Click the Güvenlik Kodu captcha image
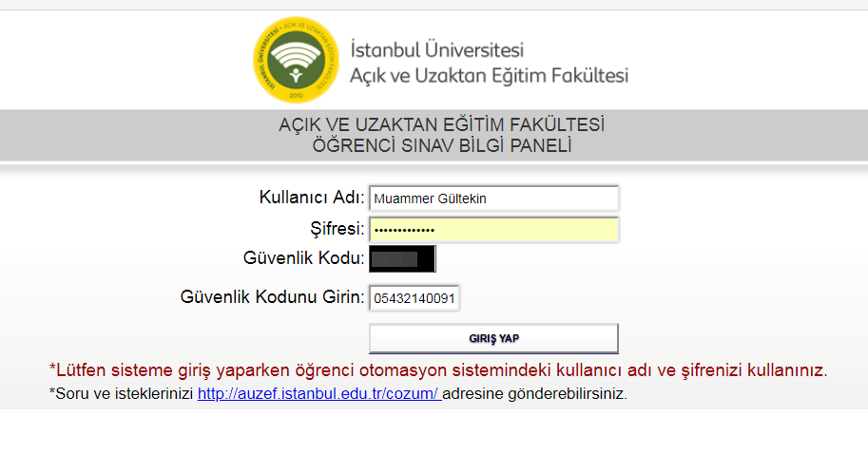This screenshot has height=454, width=868. [402, 258]
